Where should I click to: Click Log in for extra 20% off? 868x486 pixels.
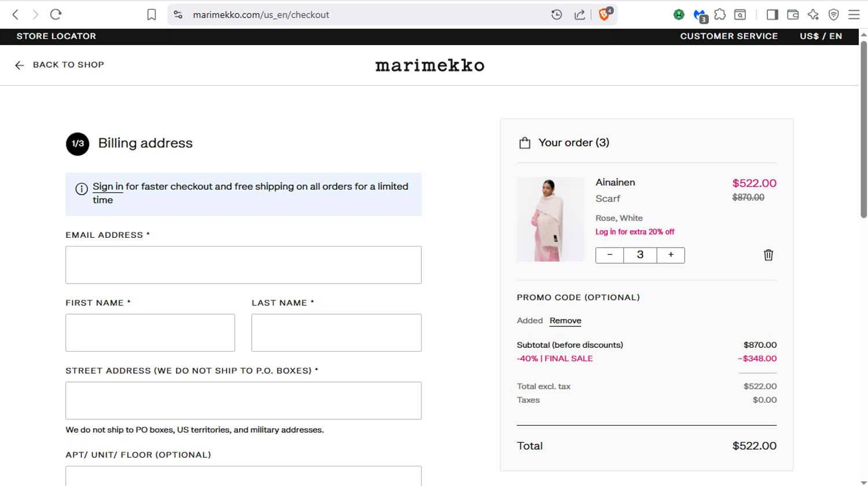[635, 232]
